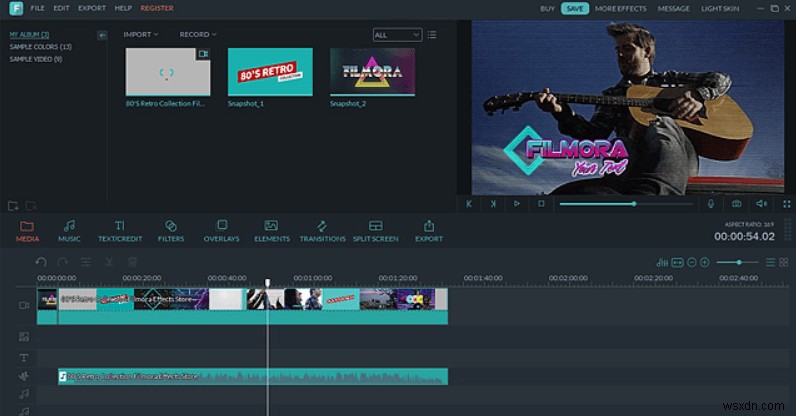Take a snapshot of preview frame
The image size is (796, 416).
pos(736,204)
